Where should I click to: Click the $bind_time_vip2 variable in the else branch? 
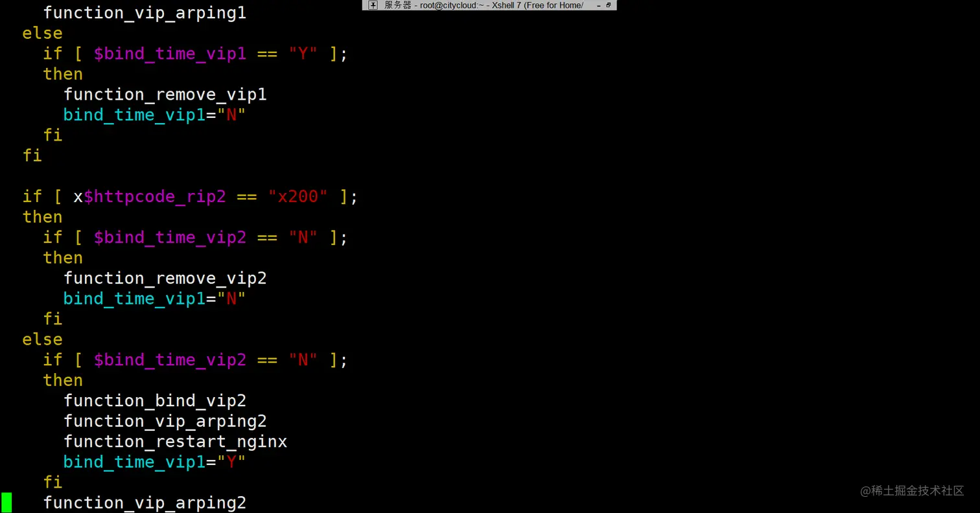pyautogui.click(x=170, y=360)
